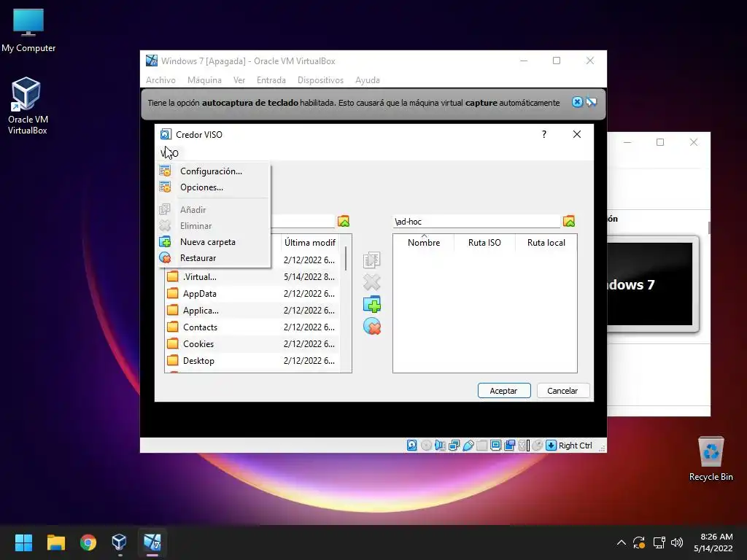The height and width of the screenshot is (560, 747).
Task: Select the Contacts folder
Action: point(252,327)
